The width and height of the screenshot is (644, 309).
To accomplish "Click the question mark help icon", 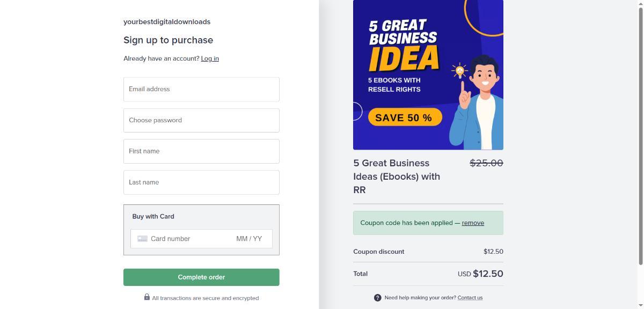I will (377, 298).
